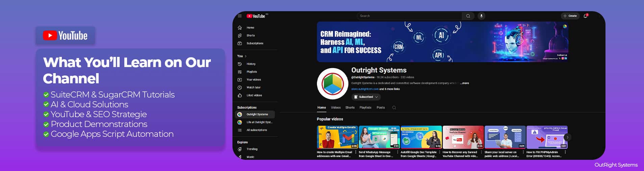This screenshot has height=171, width=644.
Task: Open options for Fix PHPMyAdmin video
Action: tap(565, 152)
